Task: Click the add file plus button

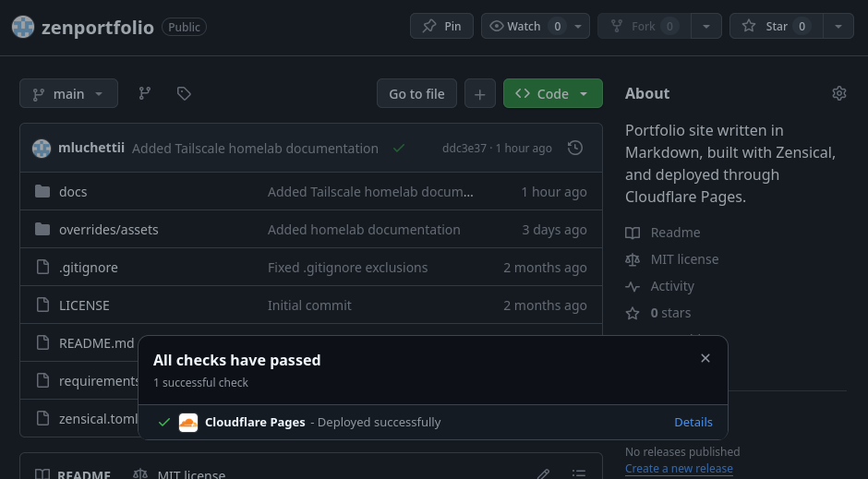Action: point(479,93)
